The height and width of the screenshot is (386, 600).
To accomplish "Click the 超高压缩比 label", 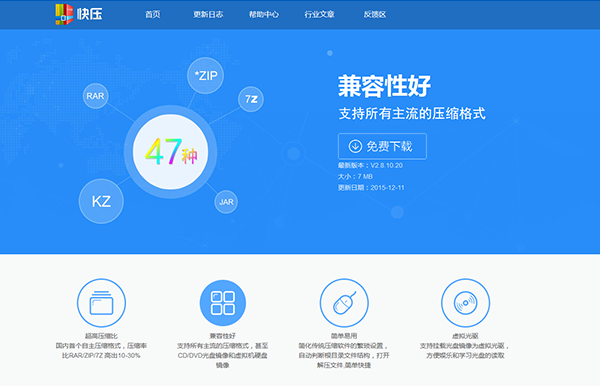I will pos(101,336).
